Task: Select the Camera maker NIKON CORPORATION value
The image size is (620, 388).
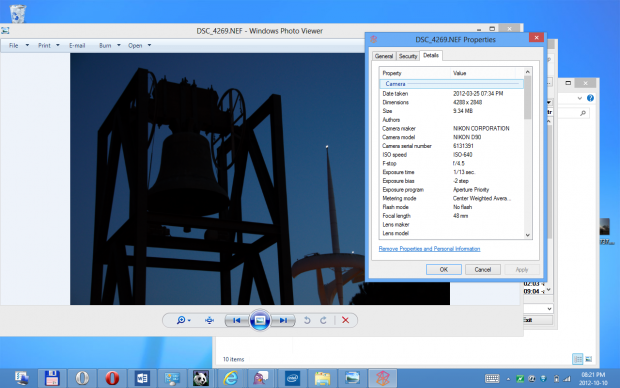Action: pos(481,129)
